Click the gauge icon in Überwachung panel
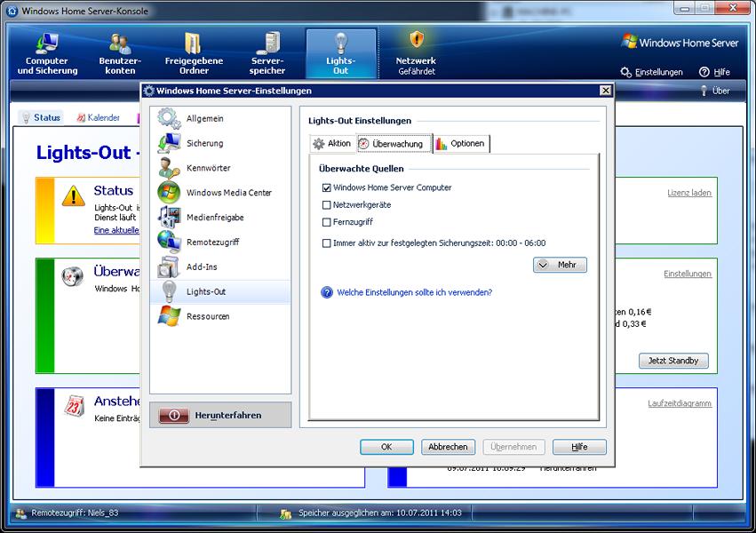Image resolution: width=756 pixels, height=533 pixels. (x=72, y=276)
